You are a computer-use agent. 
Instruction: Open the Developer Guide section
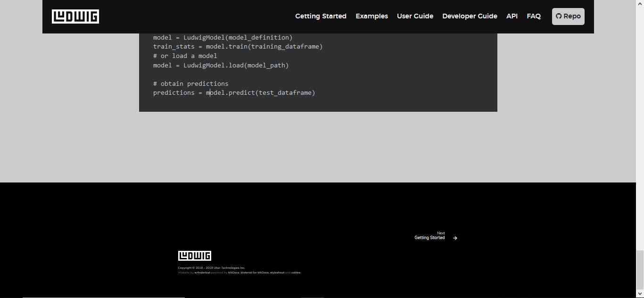coord(470,16)
